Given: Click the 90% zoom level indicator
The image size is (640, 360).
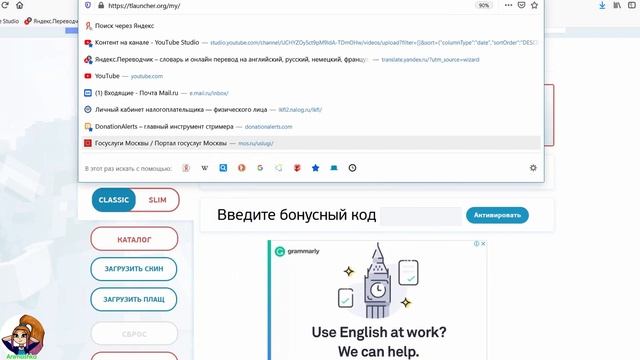Looking at the screenshot, I should tap(484, 5).
